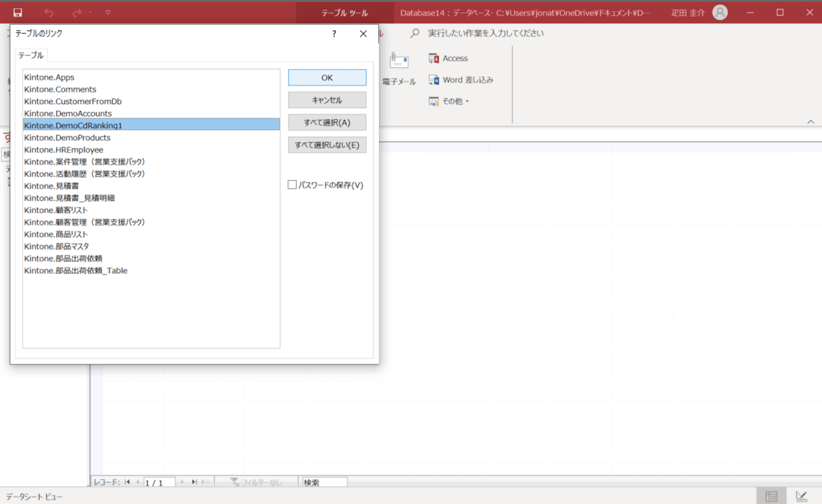Click the フィルターなし filter indicator
822x504 pixels.
pos(256,482)
